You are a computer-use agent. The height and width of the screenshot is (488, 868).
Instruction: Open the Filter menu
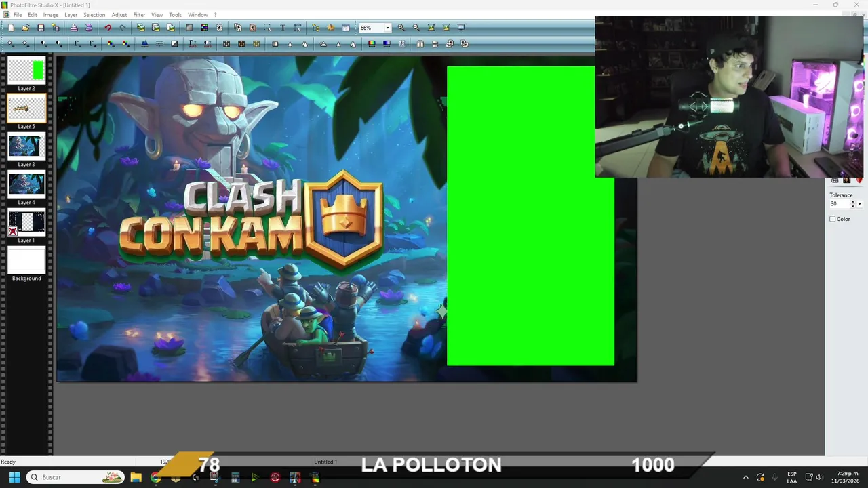139,15
